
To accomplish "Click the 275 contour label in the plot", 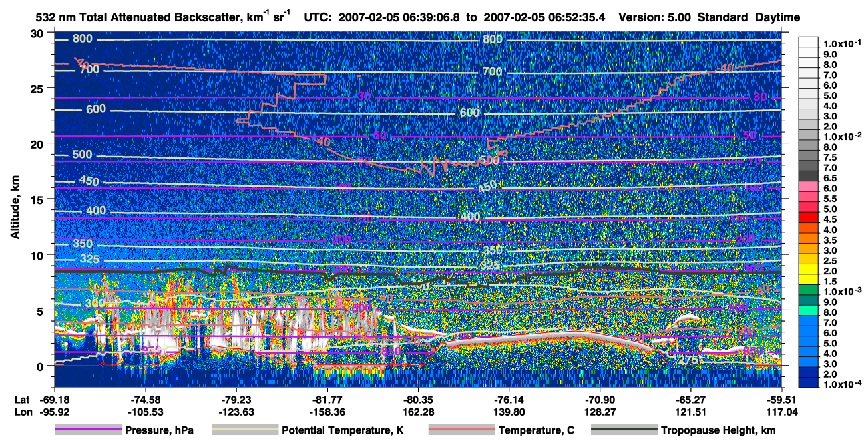I will coord(688,360).
